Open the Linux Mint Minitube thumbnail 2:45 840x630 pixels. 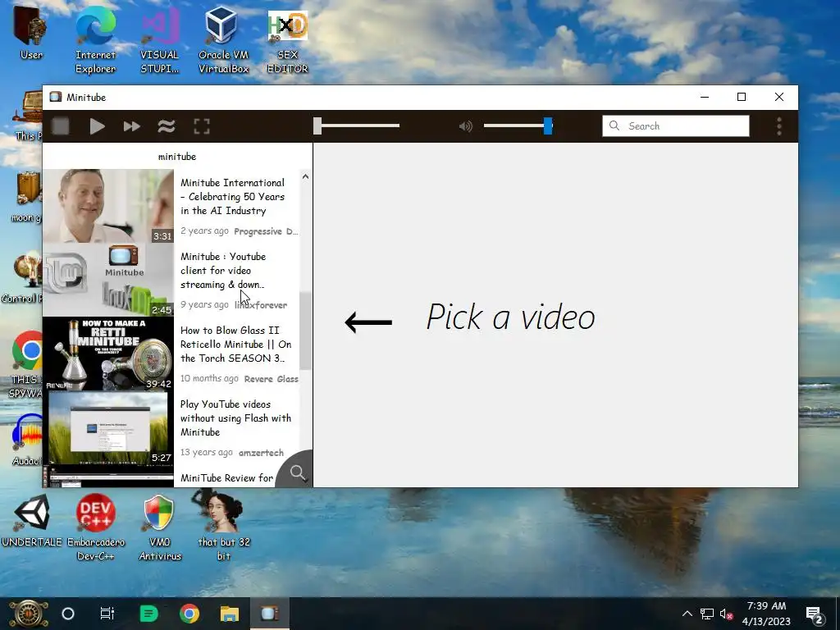point(108,280)
